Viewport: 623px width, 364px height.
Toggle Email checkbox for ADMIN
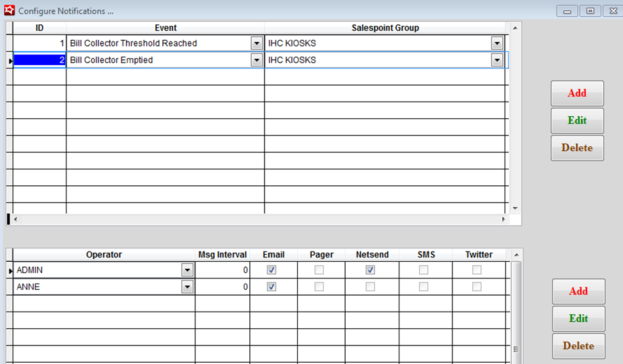pyautogui.click(x=272, y=270)
